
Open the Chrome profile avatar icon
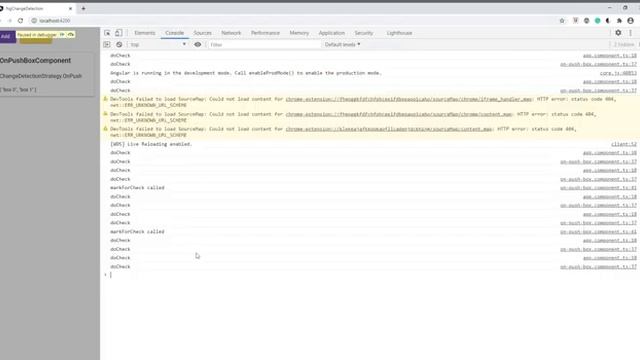631,20
